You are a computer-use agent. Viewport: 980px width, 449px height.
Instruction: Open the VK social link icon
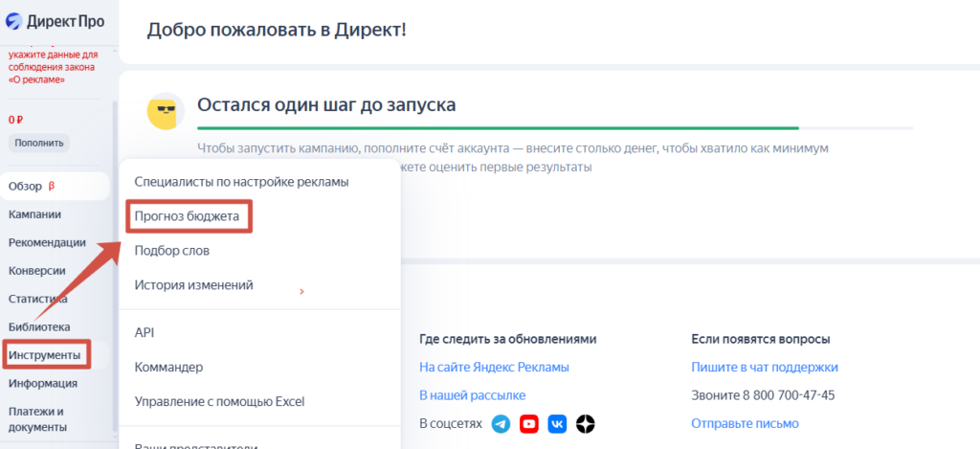click(557, 424)
